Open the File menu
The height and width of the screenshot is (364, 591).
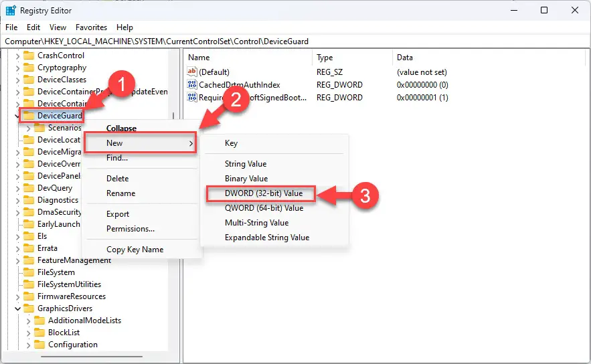[11, 27]
